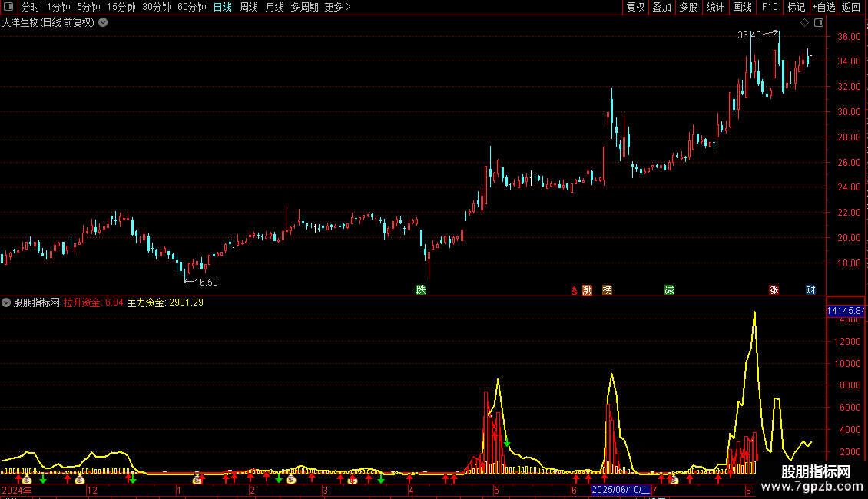
Task: Switch to 周线 weekly chart
Action: pos(249,7)
